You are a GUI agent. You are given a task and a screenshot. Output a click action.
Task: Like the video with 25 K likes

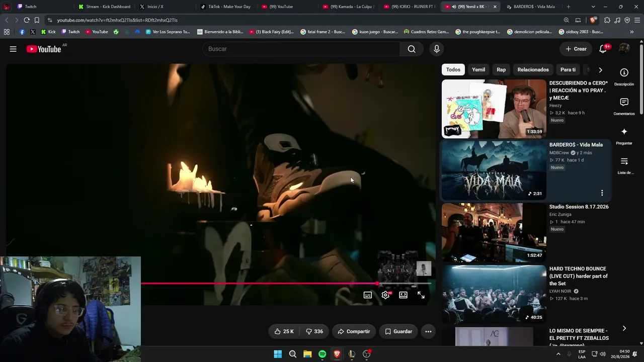click(284, 331)
